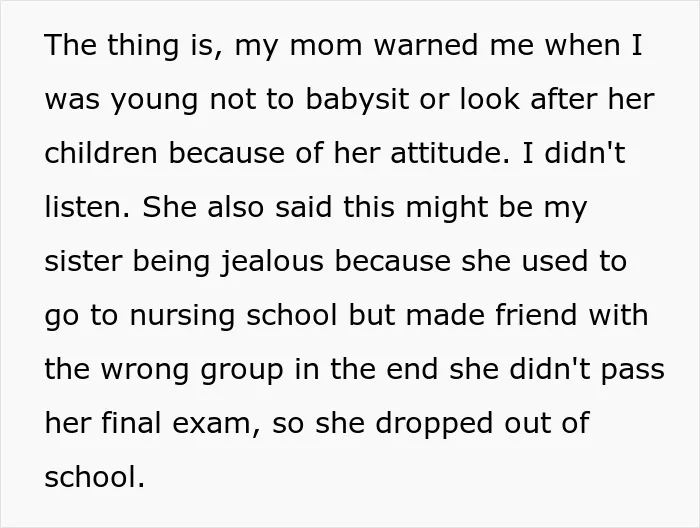Click the word "sister" at line start

83,262
